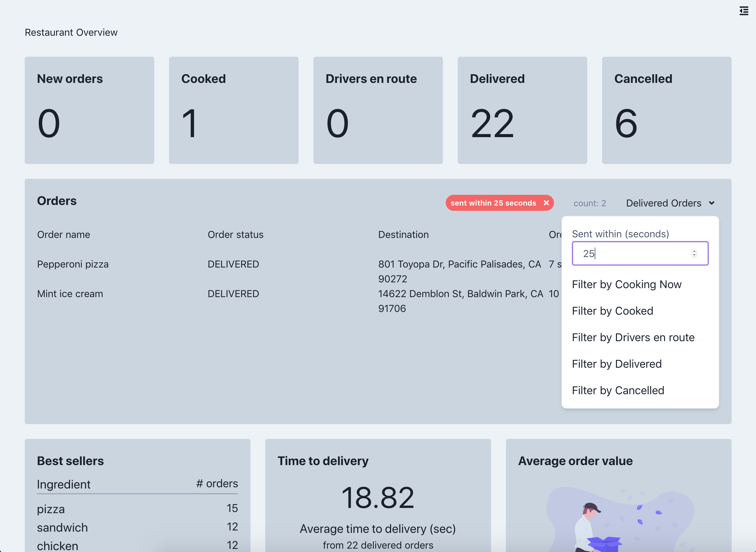Select Filter by Drivers en route

pos(633,337)
